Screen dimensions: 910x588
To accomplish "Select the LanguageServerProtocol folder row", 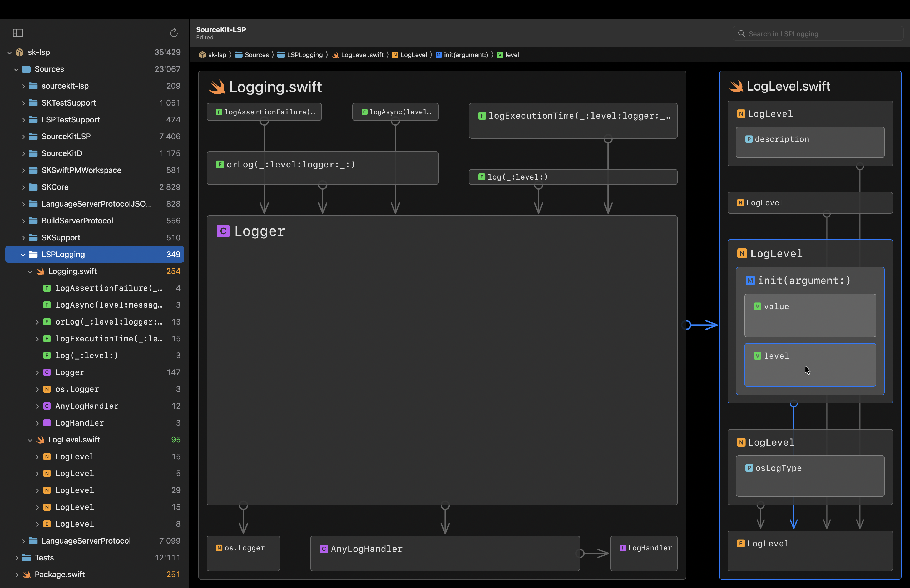I will pos(95,541).
